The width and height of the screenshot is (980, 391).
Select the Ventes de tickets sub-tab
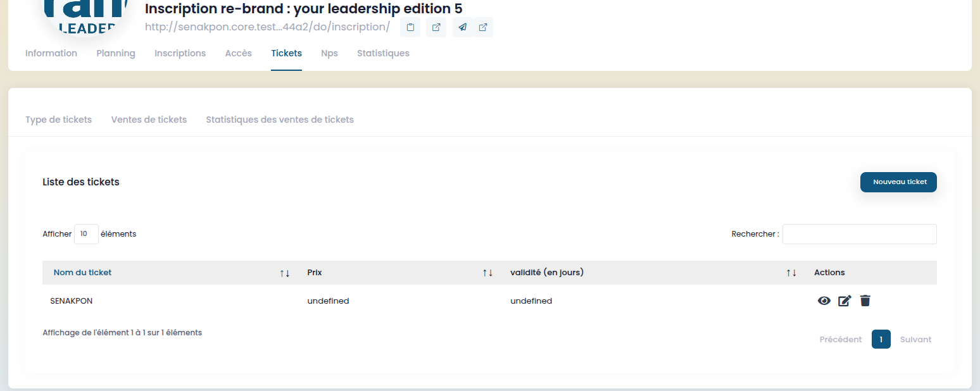pos(149,120)
